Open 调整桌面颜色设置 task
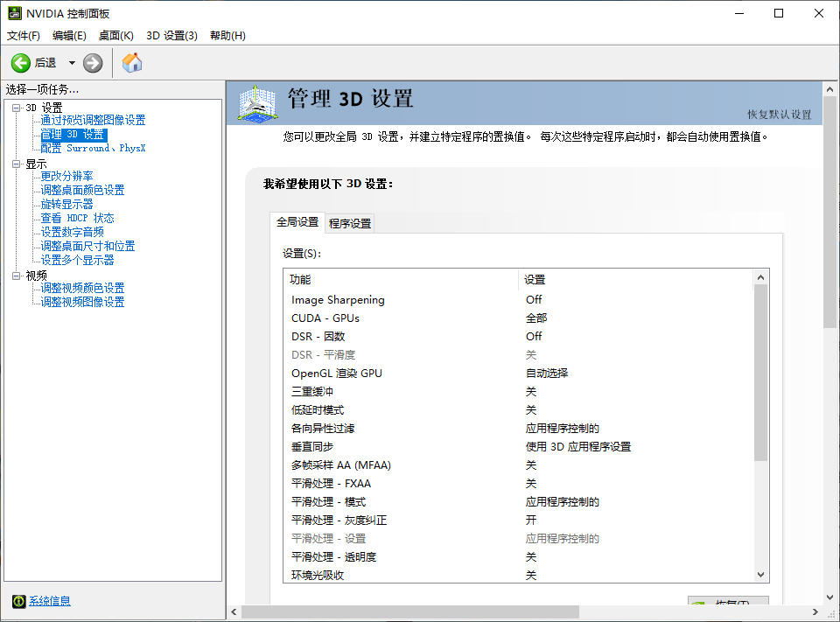The image size is (840, 622). coord(82,190)
